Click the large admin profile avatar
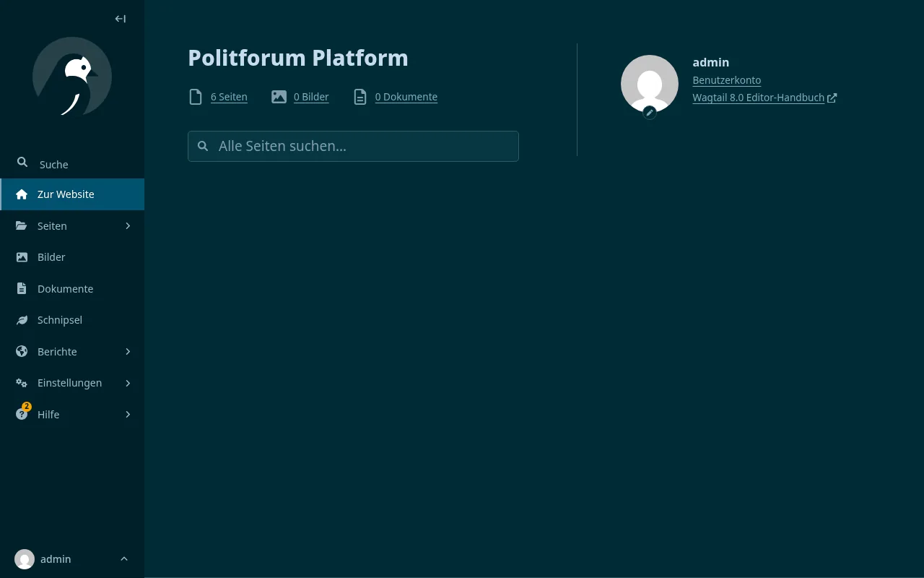The width and height of the screenshot is (924, 578). coord(650,84)
